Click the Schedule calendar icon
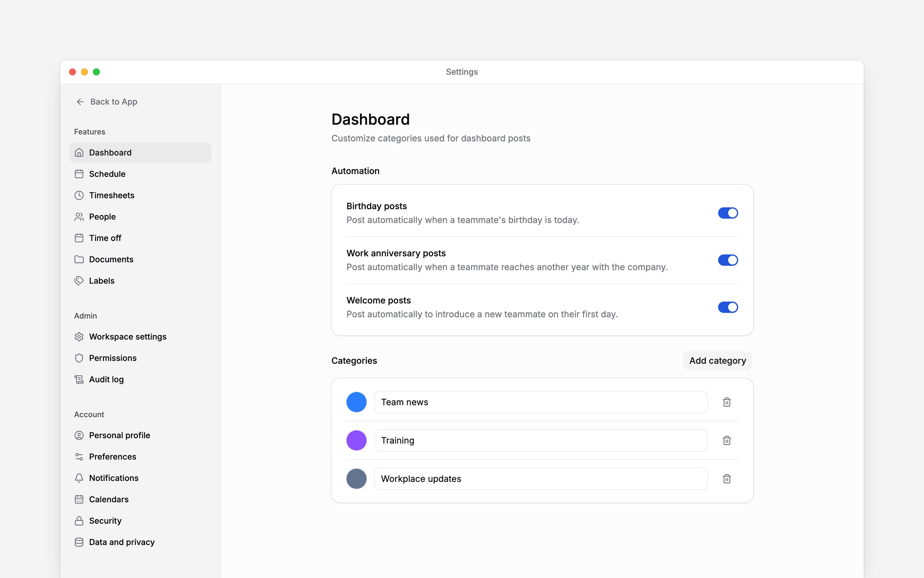 click(79, 174)
